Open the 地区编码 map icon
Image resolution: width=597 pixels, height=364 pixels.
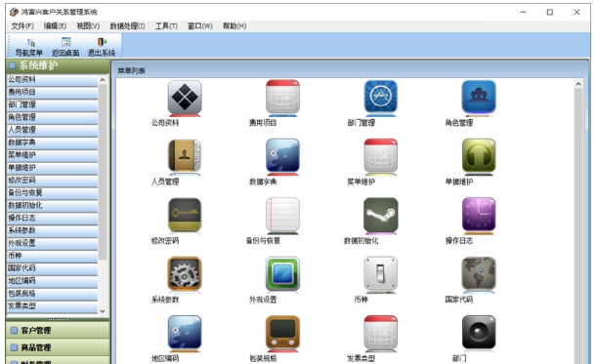(185, 333)
